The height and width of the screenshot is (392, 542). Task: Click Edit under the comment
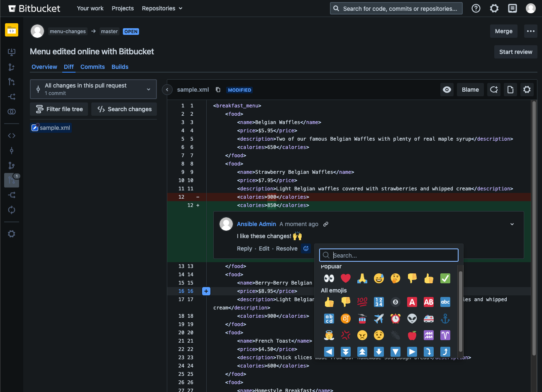(x=264, y=248)
